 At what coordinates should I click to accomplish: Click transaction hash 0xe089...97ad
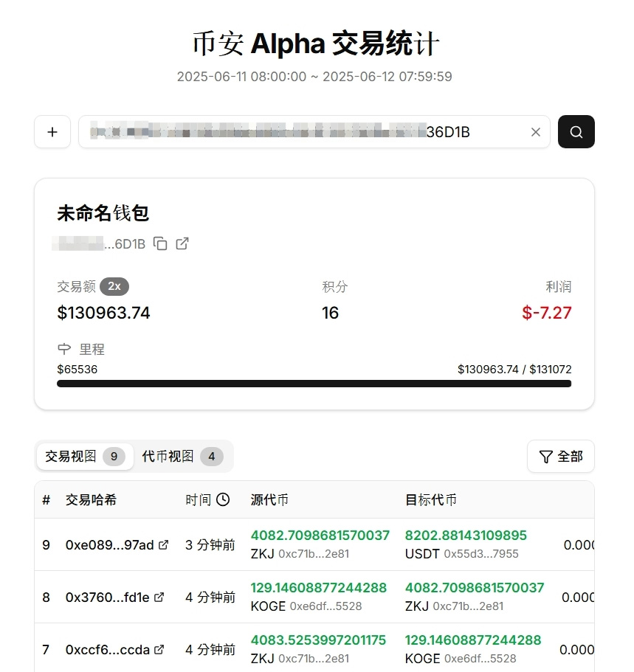coord(109,545)
